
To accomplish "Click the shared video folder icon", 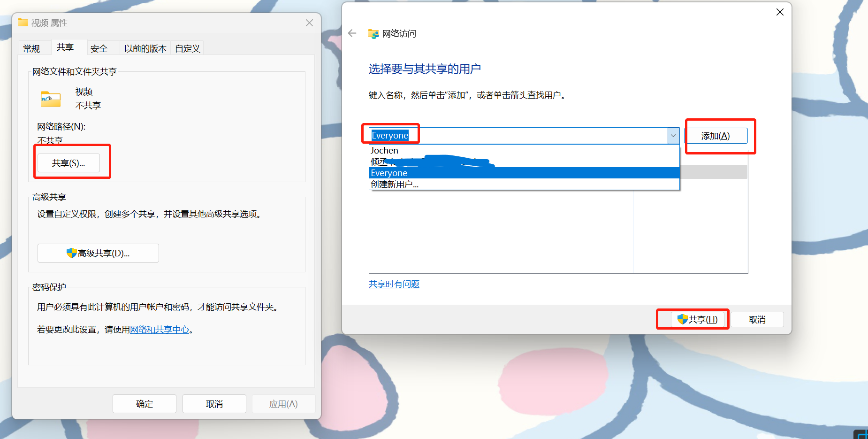I will [x=51, y=99].
